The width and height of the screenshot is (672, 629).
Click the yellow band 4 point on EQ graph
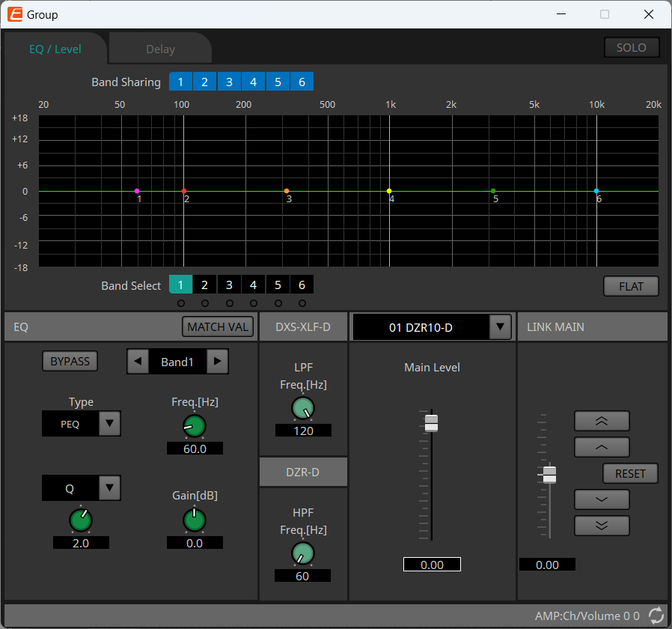pos(389,191)
